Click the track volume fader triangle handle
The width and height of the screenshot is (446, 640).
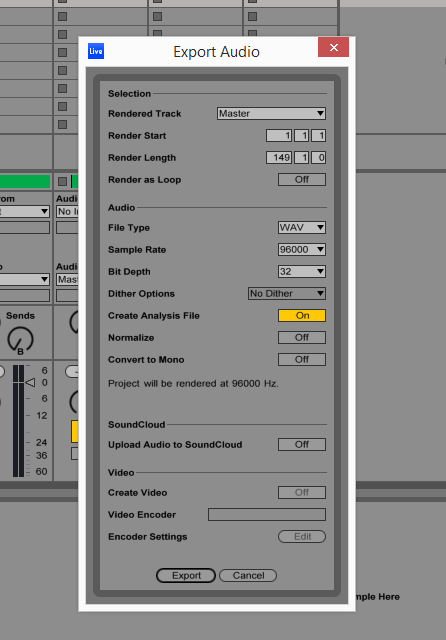point(31,382)
